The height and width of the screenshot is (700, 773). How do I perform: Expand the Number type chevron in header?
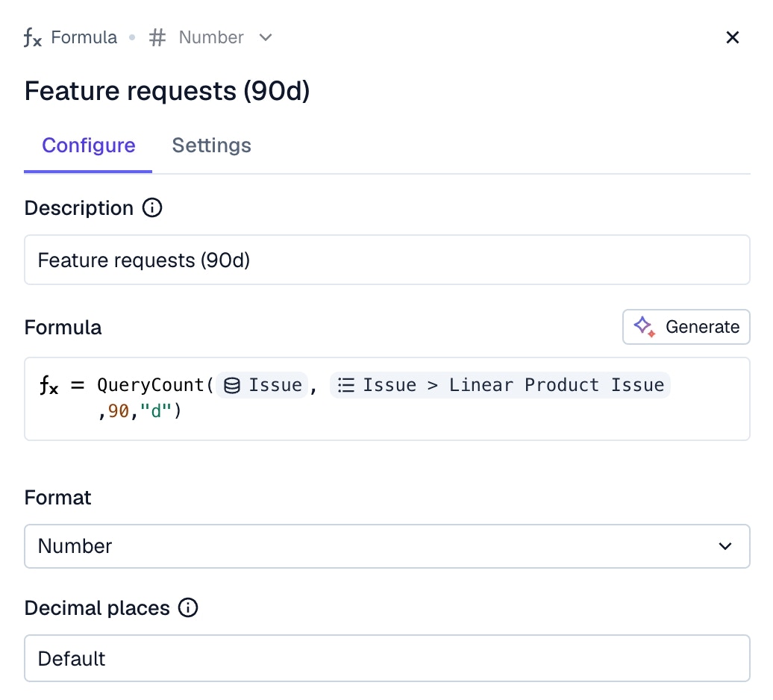point(265,38)
